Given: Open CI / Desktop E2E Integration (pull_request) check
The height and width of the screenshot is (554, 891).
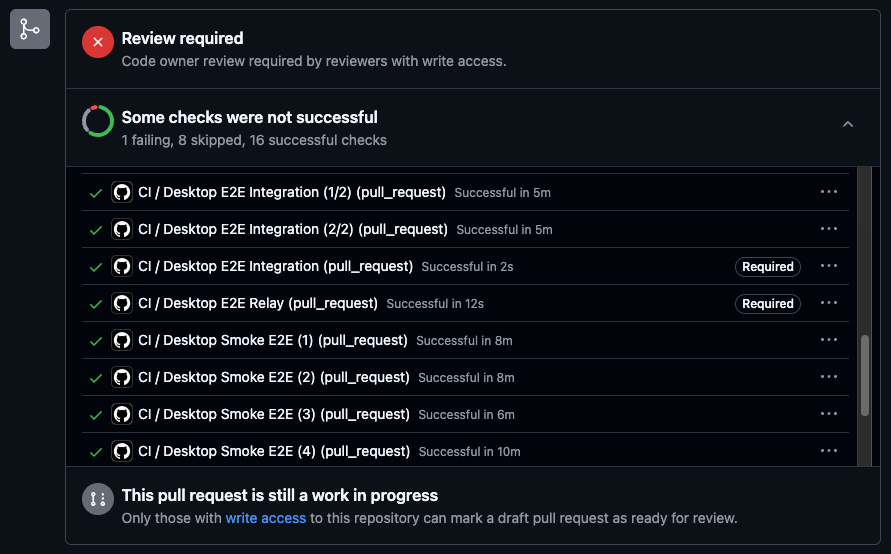Looking at the screenshot, I should [276, 266].
